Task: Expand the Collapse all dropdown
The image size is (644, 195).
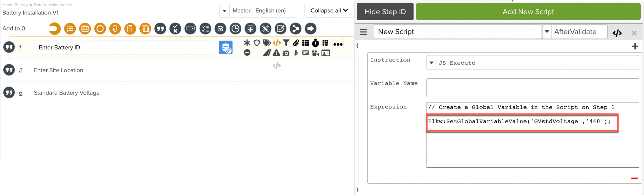Action: (x=329, y=11)
